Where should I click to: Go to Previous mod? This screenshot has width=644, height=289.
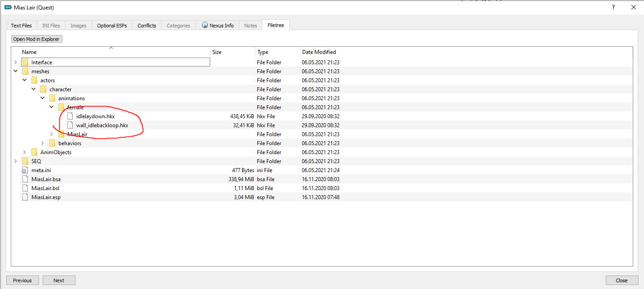point(22,280)
